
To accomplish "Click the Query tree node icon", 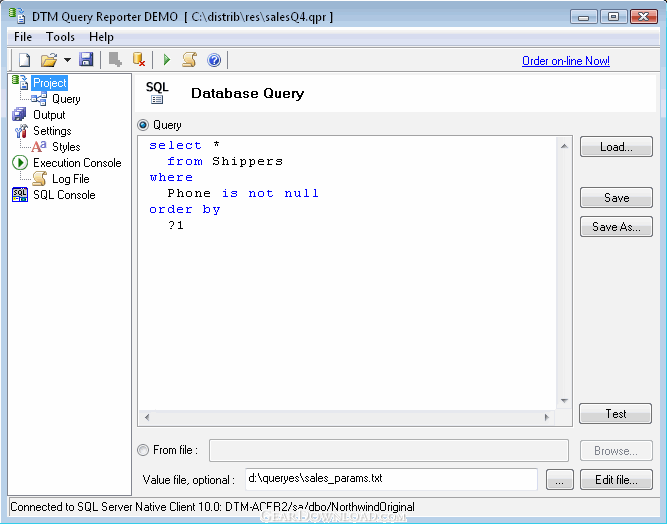I will click(x=39, y=99).
